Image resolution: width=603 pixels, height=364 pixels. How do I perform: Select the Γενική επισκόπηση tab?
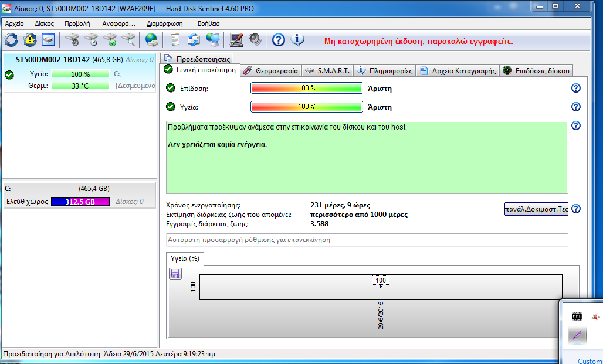tap(200, 70)
